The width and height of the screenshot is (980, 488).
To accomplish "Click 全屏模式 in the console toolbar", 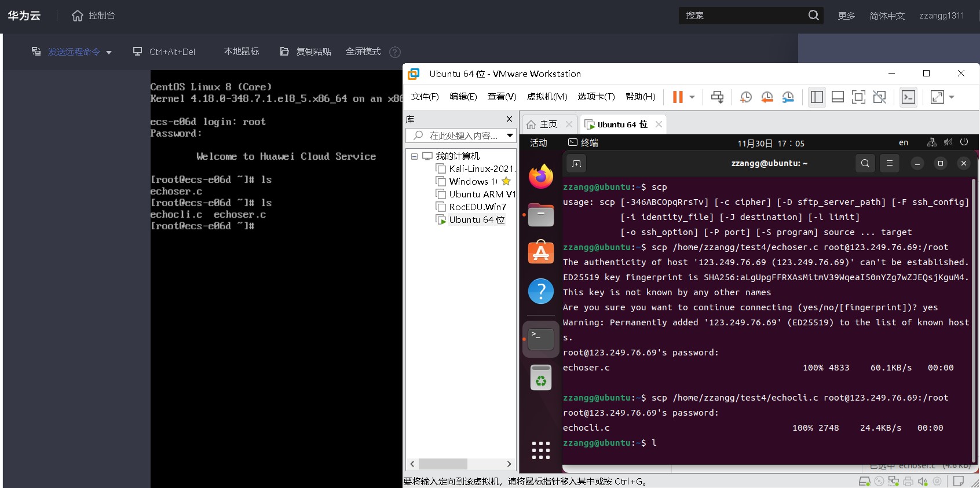I will click(363, 52).
